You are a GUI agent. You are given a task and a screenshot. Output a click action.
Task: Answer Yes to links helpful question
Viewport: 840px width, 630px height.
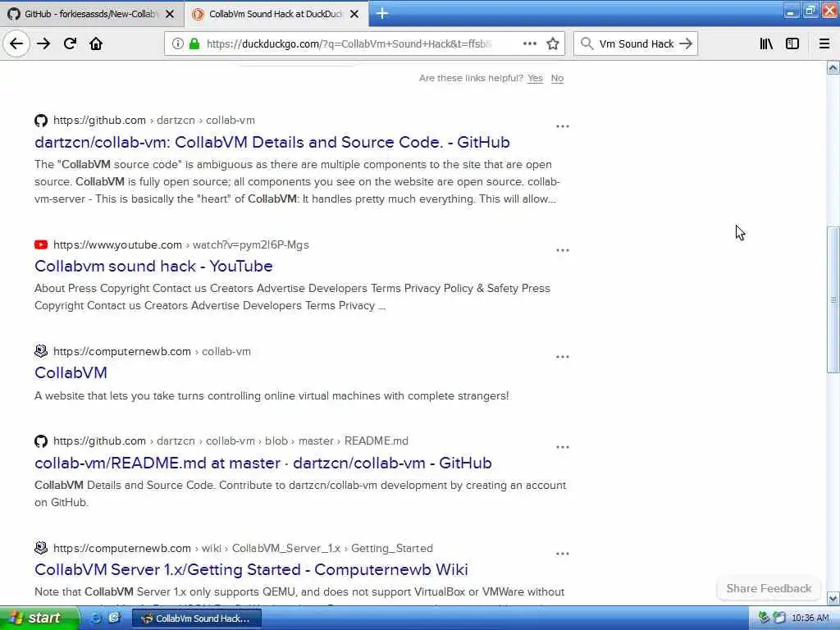(535, 78)
